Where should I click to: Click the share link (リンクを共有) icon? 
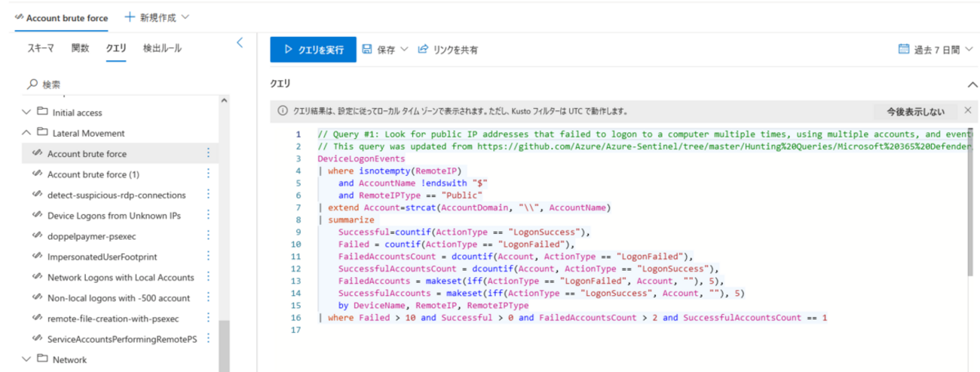[x=423, y=50]
